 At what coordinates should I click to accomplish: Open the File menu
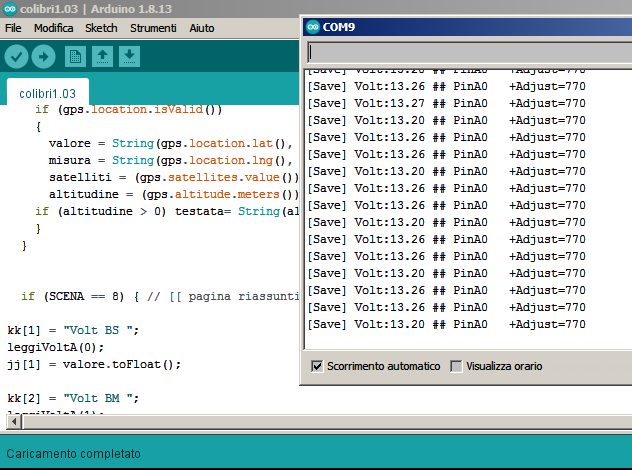click(13, 28)
